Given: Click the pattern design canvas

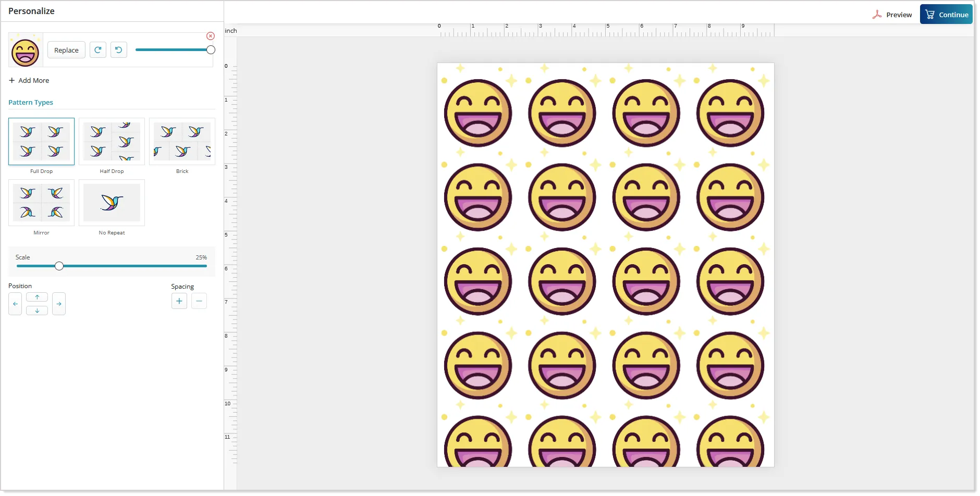Looking at the screenshot, I should pyautogui.click(x=606, y=265).
